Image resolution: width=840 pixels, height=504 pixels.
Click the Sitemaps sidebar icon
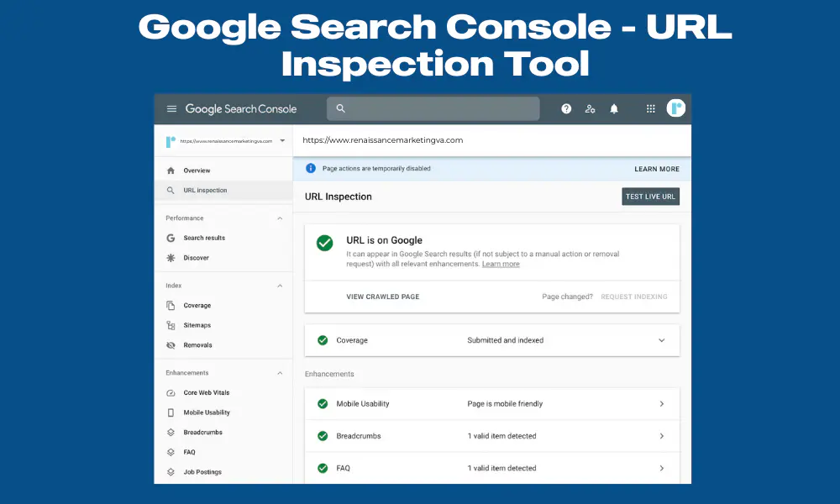tap(171, 325)
